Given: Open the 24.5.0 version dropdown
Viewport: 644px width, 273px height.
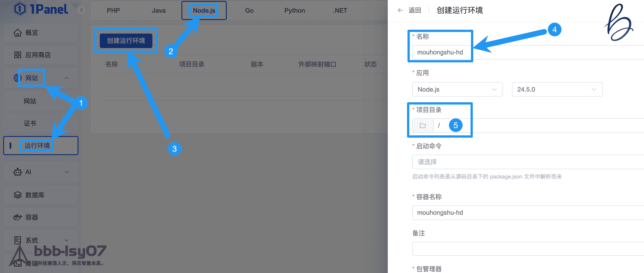Looking at the screenshot, I should pyautogui.click(x=557, y=90).
